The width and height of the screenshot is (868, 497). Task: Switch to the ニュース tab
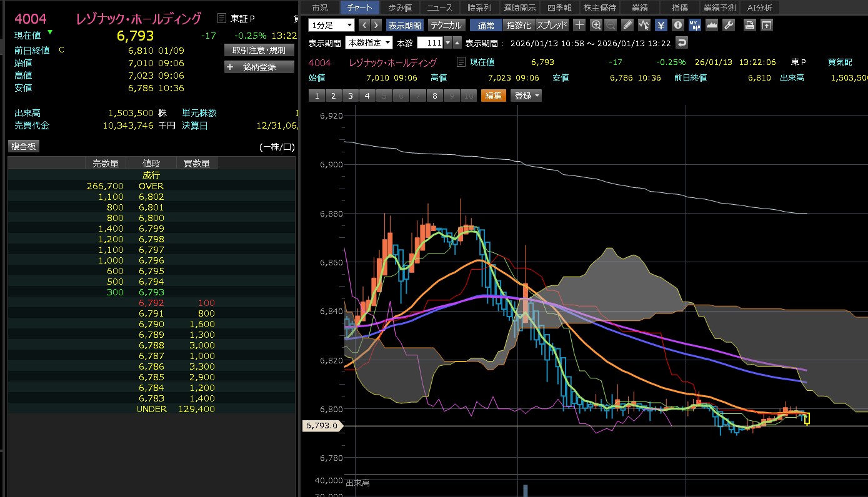439,7
